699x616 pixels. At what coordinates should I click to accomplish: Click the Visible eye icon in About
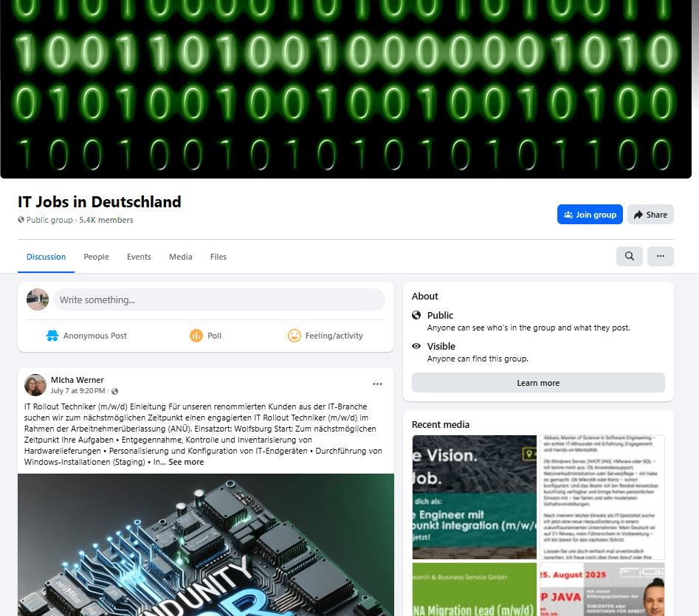(x=416, y=346)
